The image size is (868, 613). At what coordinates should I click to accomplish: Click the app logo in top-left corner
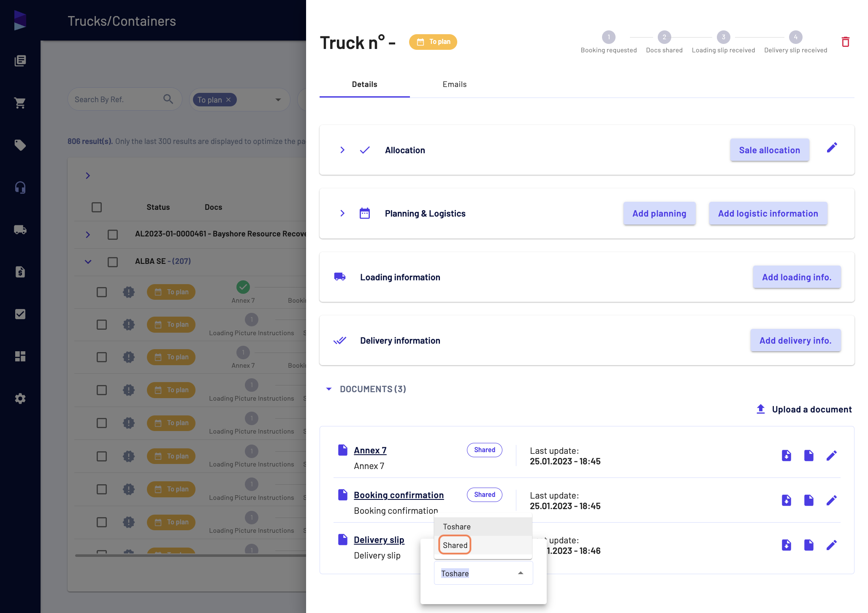pos(20,20)
